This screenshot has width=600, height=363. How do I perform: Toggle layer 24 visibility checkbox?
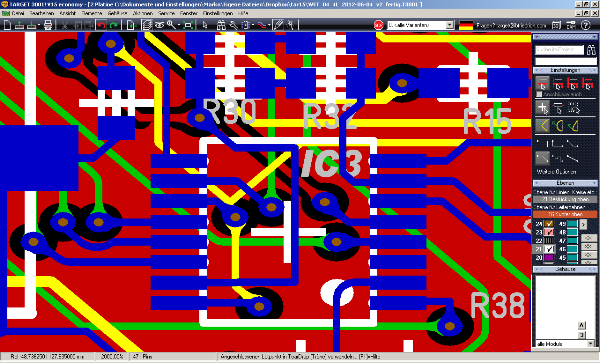point(549,224)
